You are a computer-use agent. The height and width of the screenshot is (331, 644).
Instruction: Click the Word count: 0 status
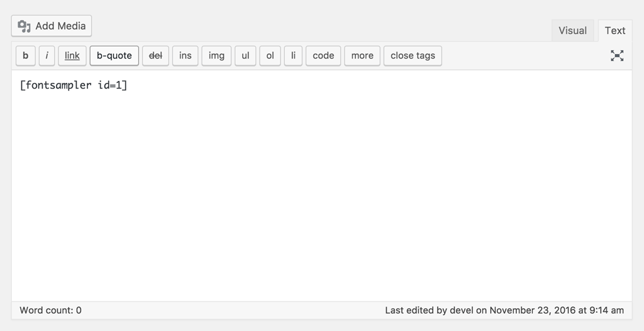click(50, 310)
